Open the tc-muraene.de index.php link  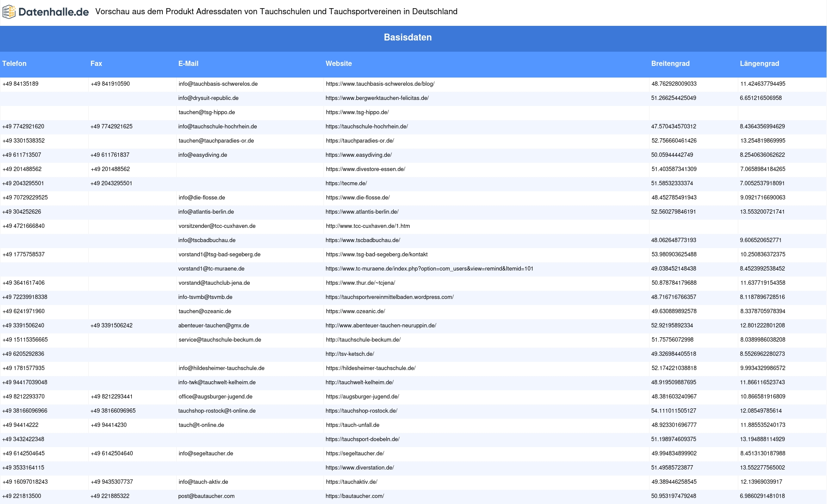pos(429,269)
